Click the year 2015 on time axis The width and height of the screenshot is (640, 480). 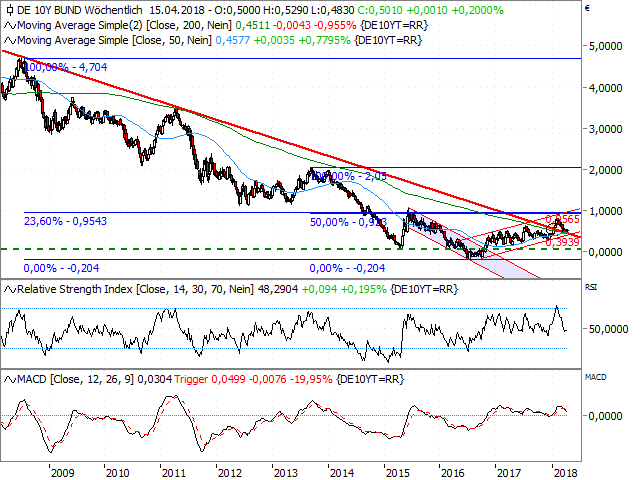[398, 473]
